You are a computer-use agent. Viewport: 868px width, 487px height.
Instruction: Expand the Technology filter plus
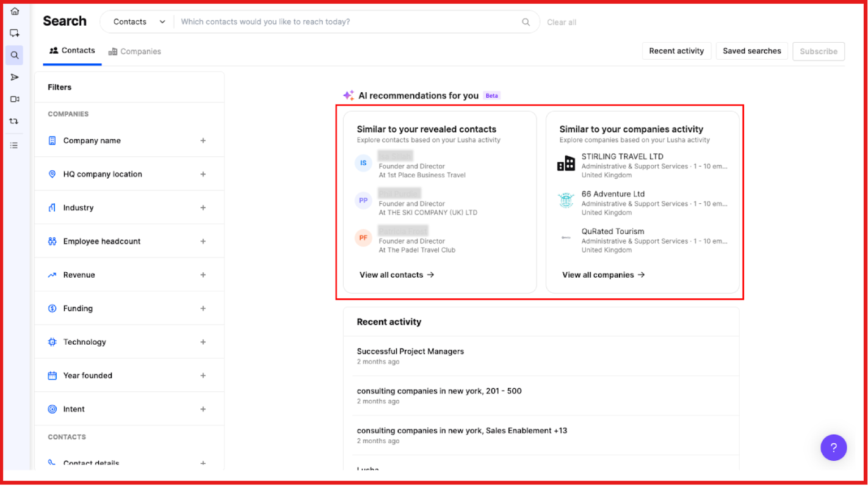click(x=203, y=342)
